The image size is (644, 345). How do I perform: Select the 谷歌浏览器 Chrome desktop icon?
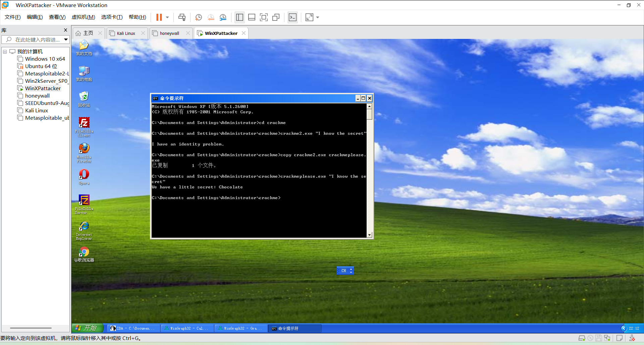tap(84, 254)
